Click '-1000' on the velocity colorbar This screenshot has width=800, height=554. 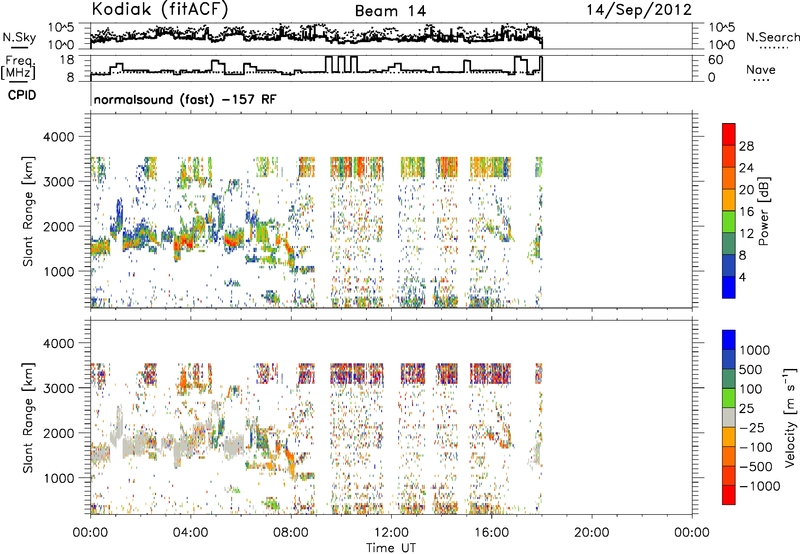[x=760, y=486]
